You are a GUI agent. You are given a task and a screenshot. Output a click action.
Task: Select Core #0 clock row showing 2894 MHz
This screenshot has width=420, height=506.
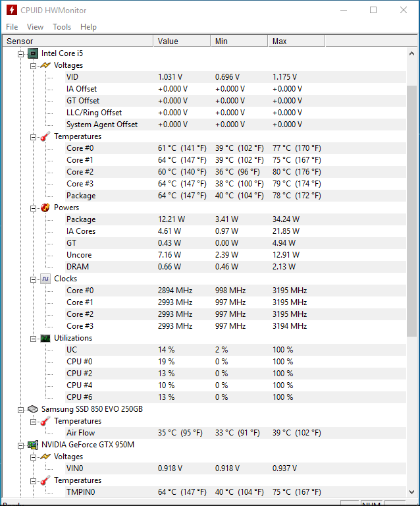[x=235, y=291]
